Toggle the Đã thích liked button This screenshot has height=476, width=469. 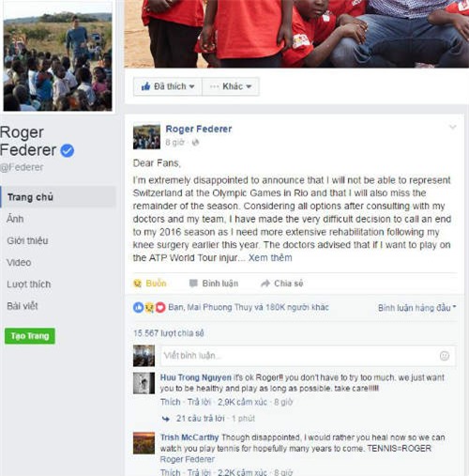click(168, 86)
